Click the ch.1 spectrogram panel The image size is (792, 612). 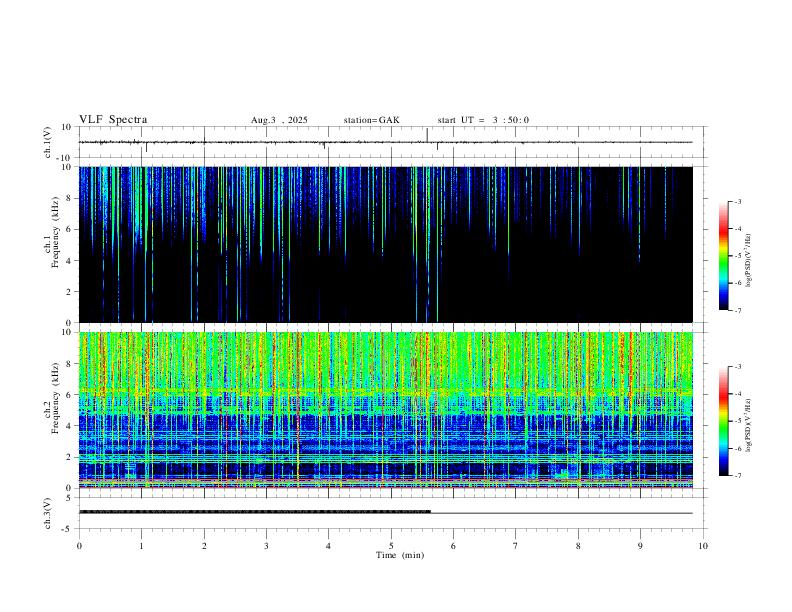click(385, 244)
